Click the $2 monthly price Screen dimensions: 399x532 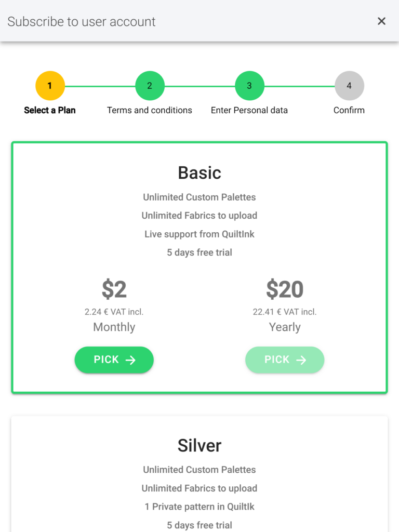[x=114, y=289]
